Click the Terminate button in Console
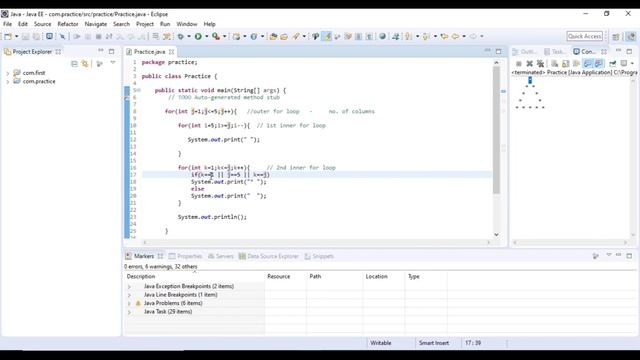The image size is (640, 360). coord(518,64)
